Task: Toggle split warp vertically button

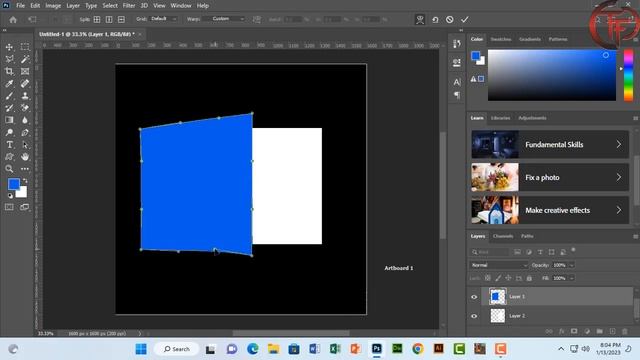Action: coord(109,19)
